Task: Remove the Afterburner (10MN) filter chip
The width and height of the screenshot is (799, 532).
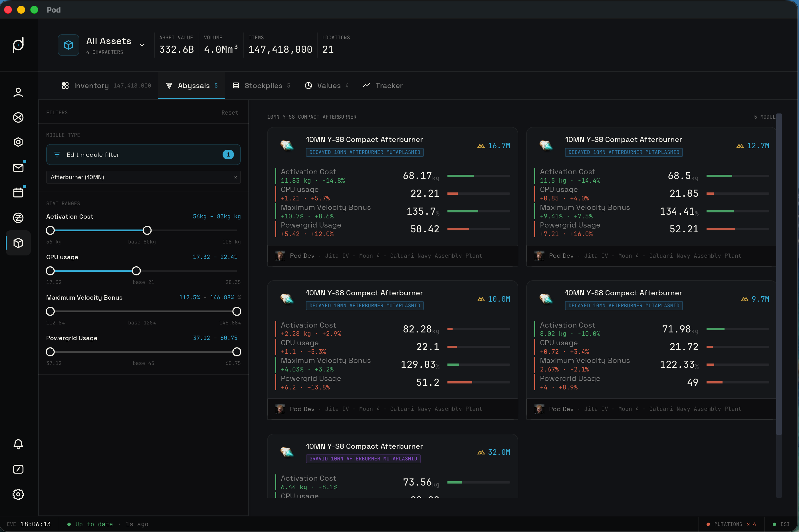Action: [236, 177]
